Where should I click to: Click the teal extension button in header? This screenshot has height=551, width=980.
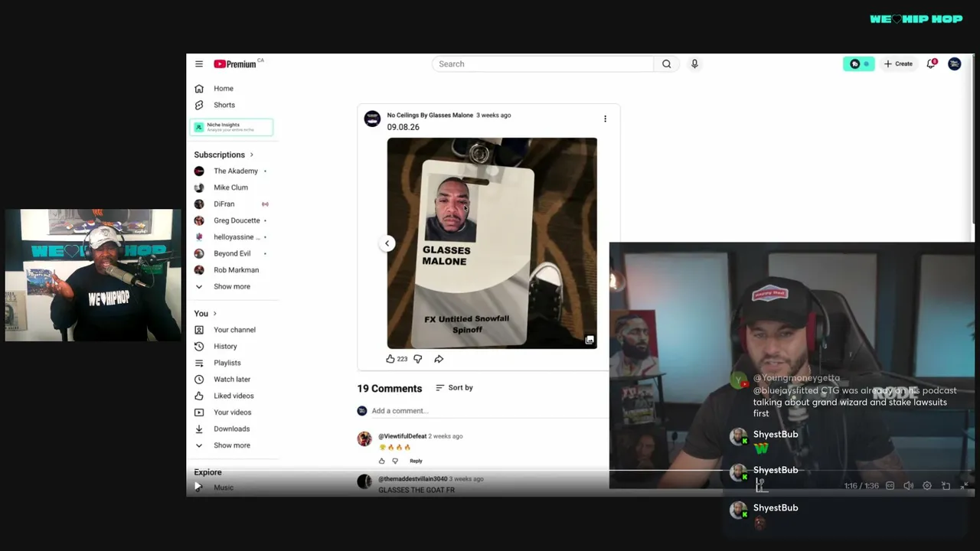(859, 64)
